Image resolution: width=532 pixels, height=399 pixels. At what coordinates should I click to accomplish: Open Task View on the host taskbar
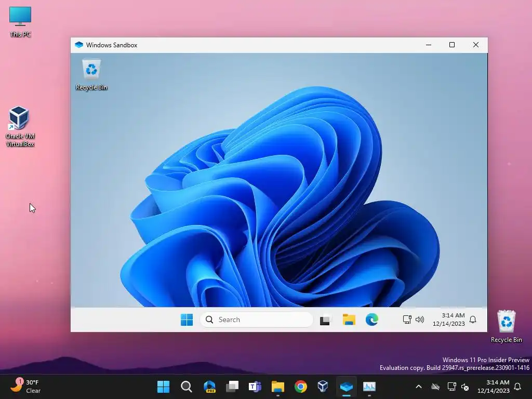coord(232,387)
